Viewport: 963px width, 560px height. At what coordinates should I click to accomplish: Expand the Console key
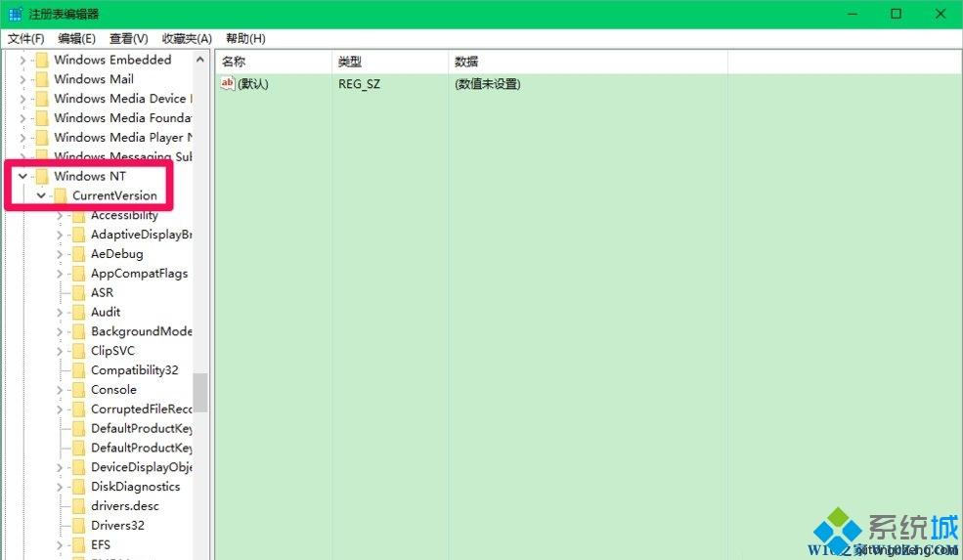60,390
